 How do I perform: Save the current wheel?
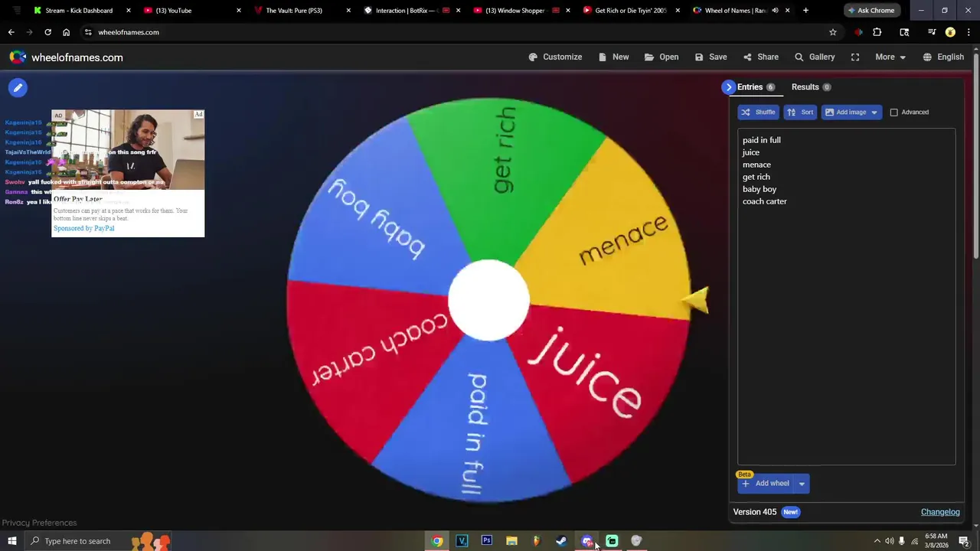pos(710,57)
